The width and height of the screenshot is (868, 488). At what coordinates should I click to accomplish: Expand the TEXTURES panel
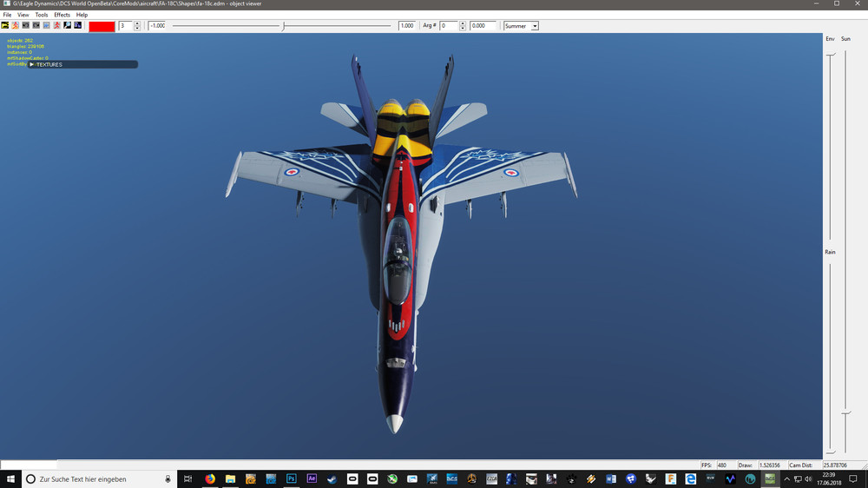click(32, 64)
